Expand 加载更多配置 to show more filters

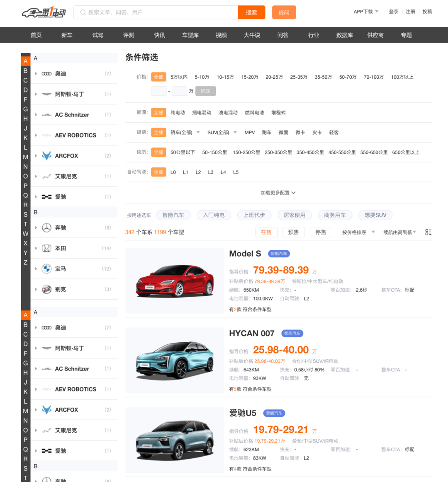pyautogui.click(x=278, y=193)
